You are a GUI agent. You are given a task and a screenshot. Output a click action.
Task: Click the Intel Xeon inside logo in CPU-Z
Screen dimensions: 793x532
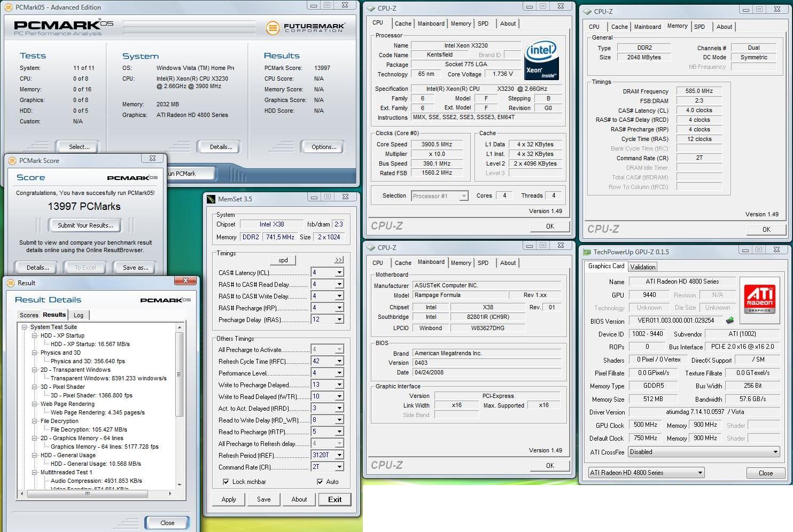(541, 60)
